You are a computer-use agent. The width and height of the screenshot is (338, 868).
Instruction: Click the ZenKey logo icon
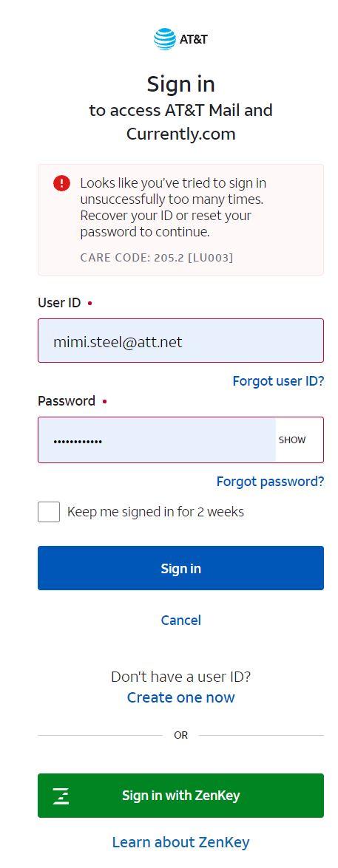61,796
